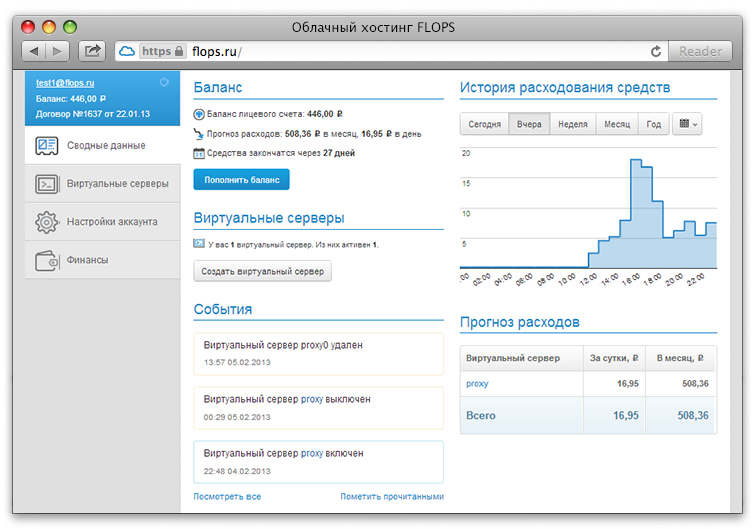This screenshot has width=756, height=529.
Task: Click the Настройки аккаунта gear icon
Action: click(x=47, y=222)
